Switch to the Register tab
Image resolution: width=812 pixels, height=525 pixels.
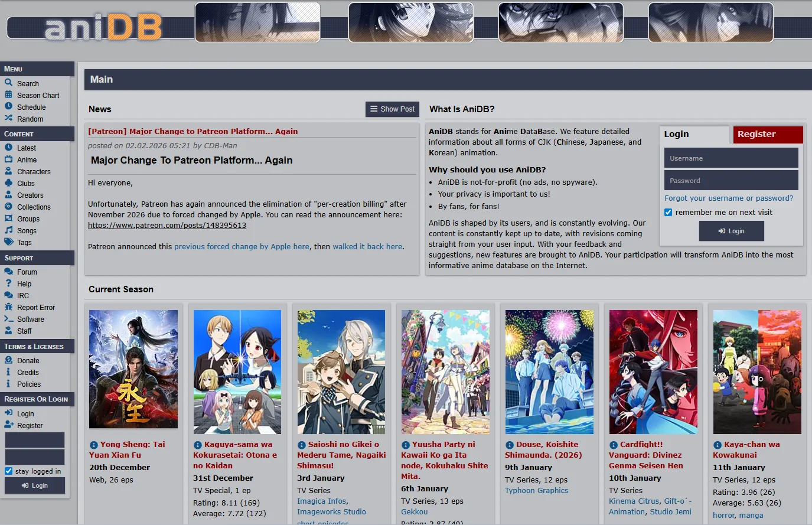(x=767, y=135)
